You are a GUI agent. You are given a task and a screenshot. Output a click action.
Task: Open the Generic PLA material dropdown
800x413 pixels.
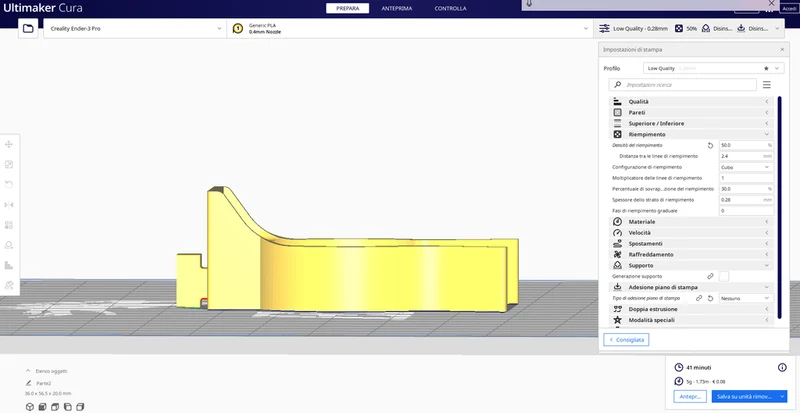tap(410, 29)
